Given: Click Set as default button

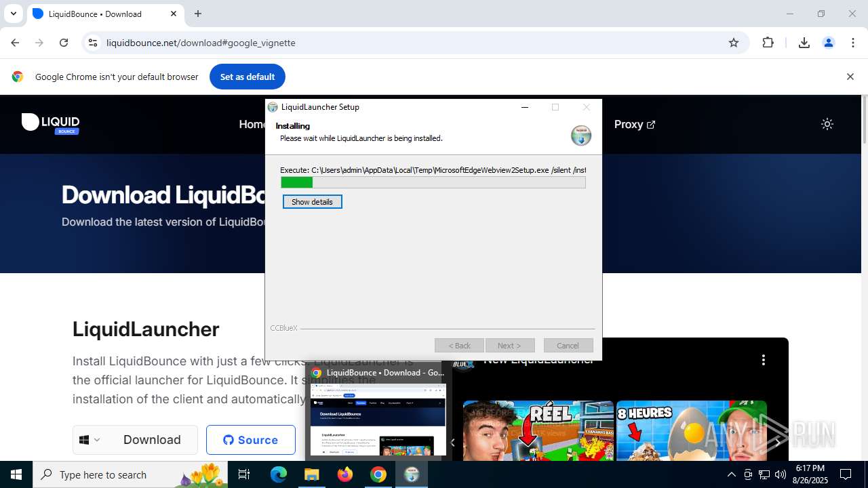Looking at the screenshot, I should [x=248, y=77].
